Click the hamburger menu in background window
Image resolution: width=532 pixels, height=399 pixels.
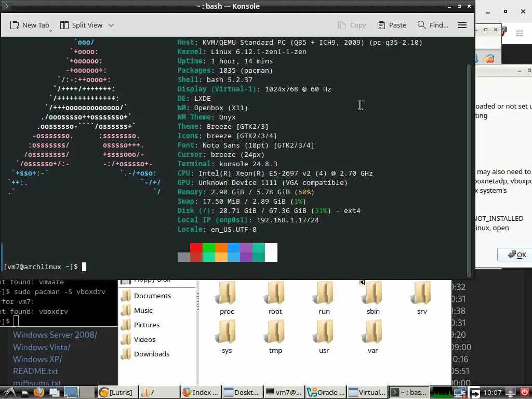pyautogui.click(x=519, y=33)
